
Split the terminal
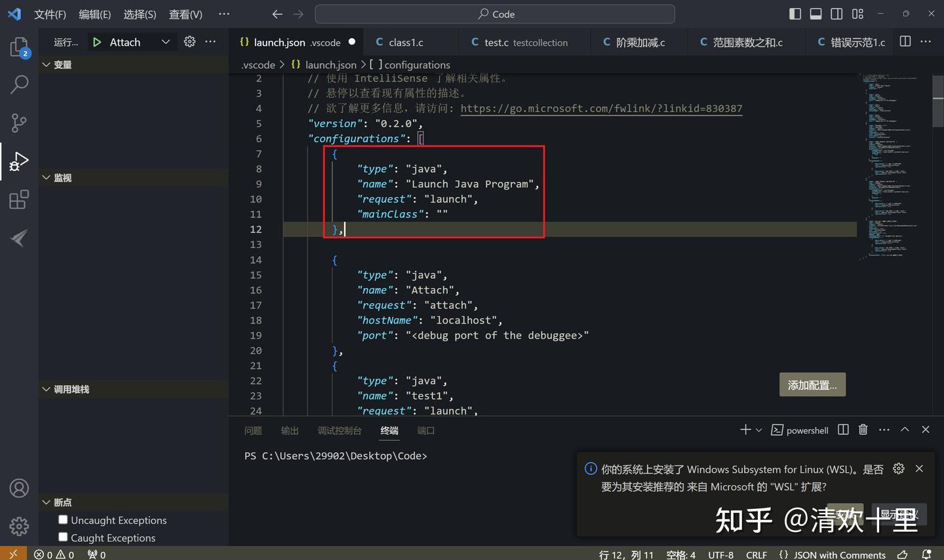pos(843,430)
